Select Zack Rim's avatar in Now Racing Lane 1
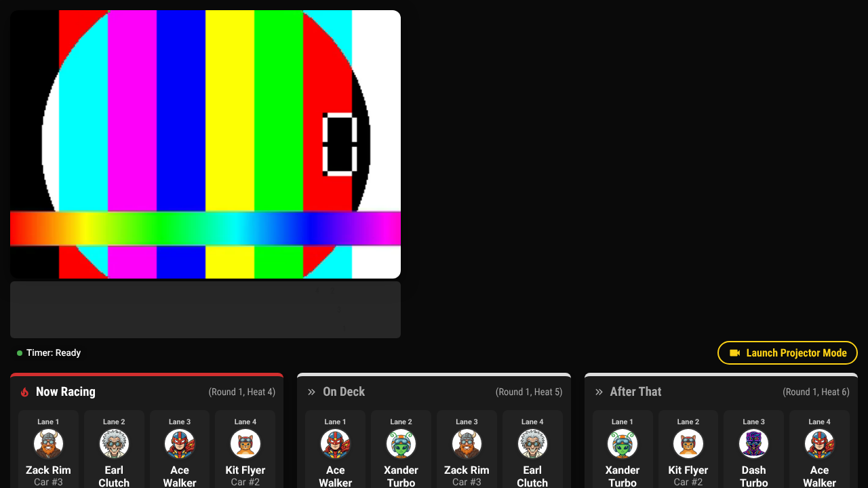Screen dimensions: 868x488 click(x=48, y=444)
